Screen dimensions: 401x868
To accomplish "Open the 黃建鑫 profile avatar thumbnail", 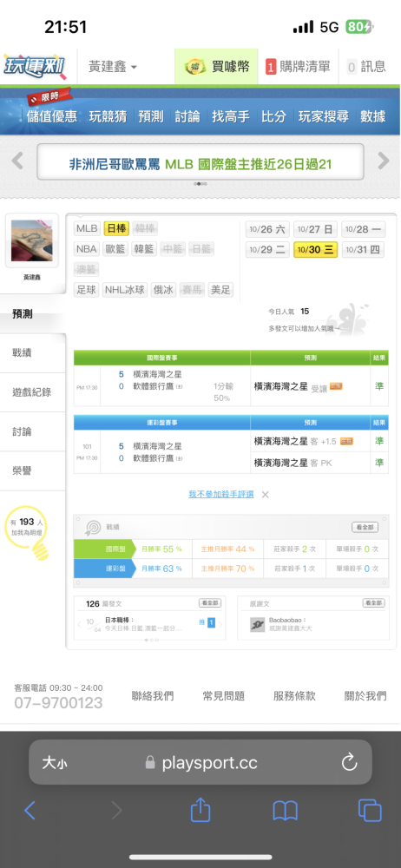I will click(x=32, y=240).
